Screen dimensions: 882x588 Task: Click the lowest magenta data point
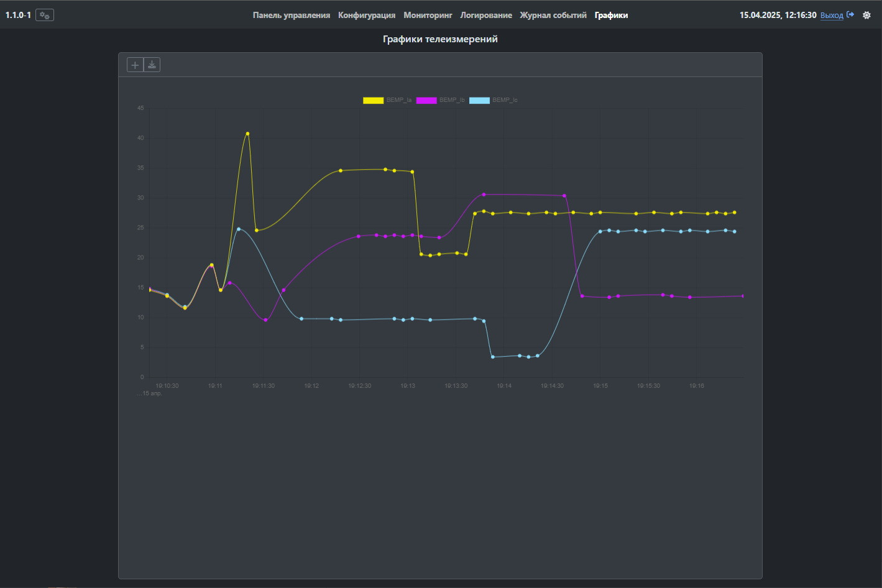coord(265,320)
